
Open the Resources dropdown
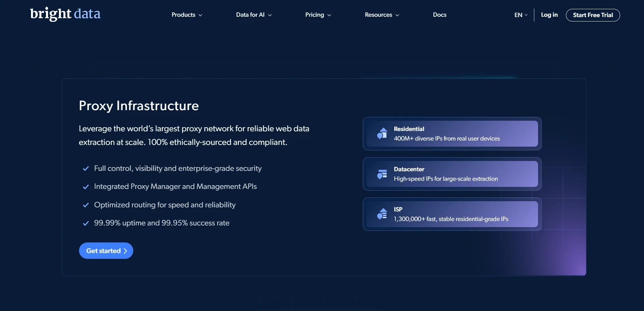pyautogui.click(x=382, y=15)
